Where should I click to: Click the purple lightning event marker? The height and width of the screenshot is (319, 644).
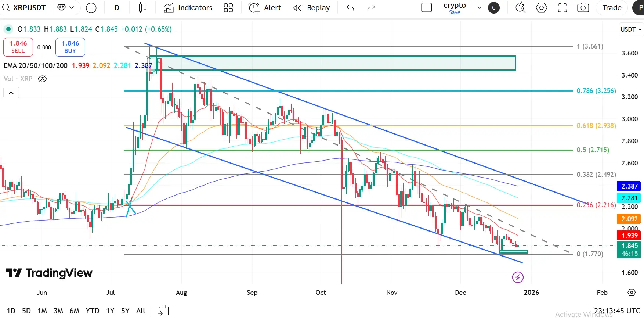coord(518,277)
